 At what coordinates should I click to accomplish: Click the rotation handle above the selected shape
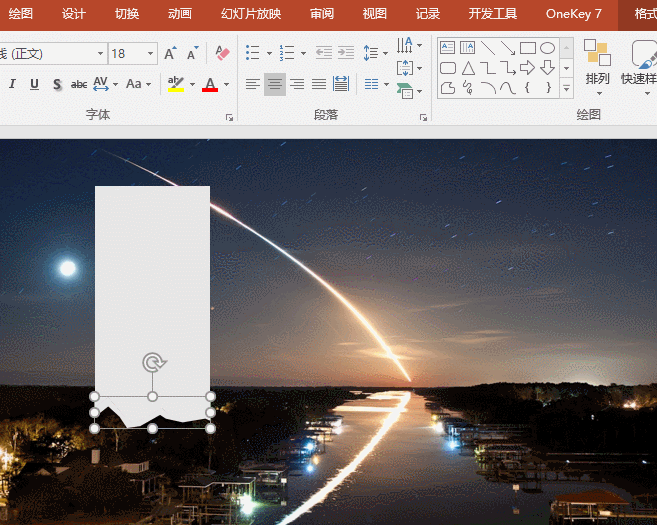click(153, 362)
